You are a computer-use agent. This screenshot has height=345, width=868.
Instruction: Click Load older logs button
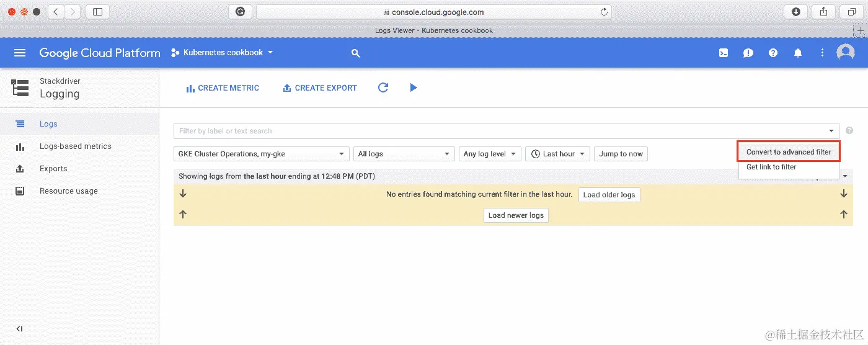coord(609,195)
